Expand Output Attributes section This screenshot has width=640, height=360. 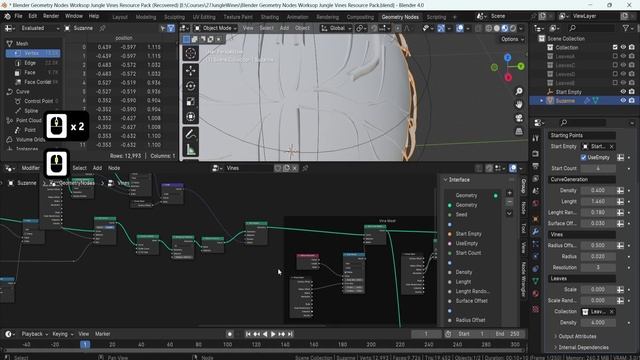click(x=577, y=336)
